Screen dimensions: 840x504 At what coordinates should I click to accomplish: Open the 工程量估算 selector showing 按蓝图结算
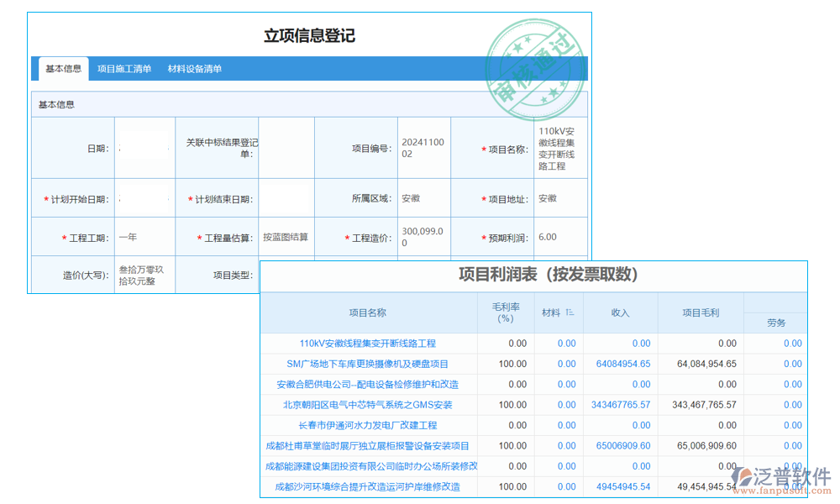286,237
